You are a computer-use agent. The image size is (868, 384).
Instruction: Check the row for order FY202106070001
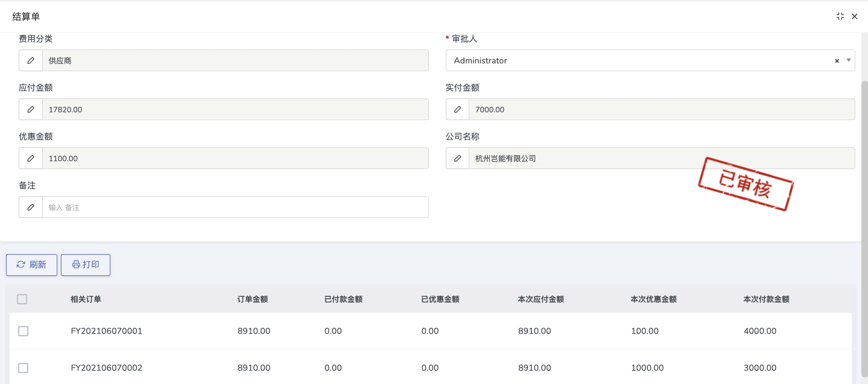pyautogui.click(x=23, y=331)
